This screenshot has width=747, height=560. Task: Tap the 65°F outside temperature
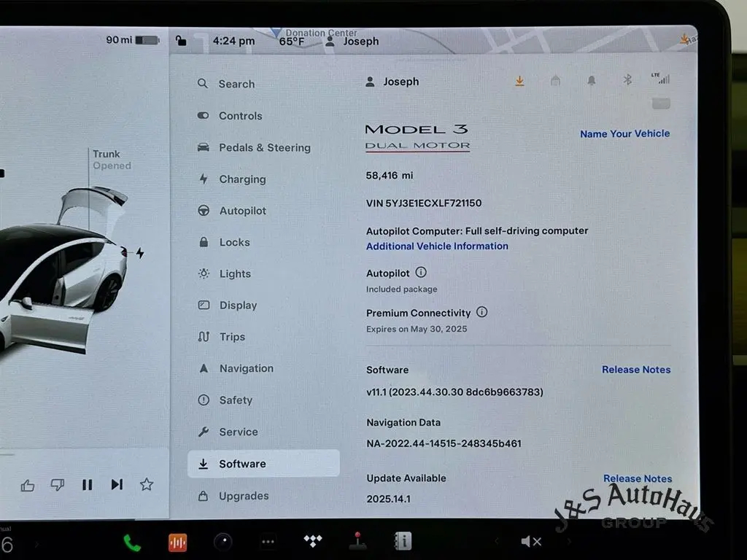292,42
